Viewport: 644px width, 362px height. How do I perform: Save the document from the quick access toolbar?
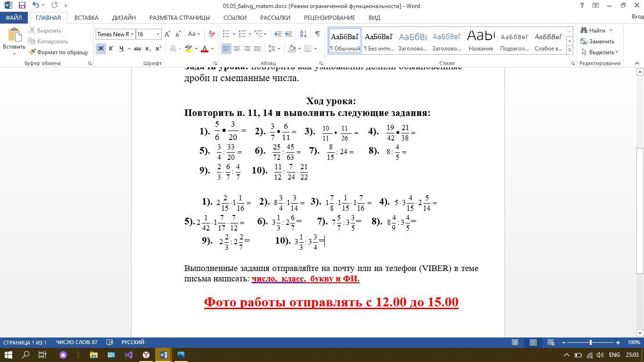pyautogui.click(x=22, y=6)
